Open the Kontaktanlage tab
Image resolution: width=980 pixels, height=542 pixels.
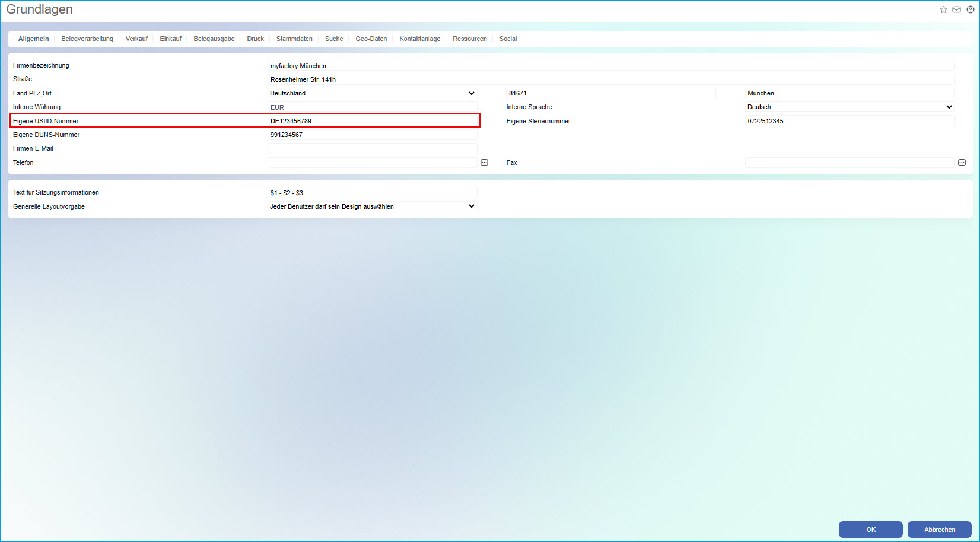point(420,39)
